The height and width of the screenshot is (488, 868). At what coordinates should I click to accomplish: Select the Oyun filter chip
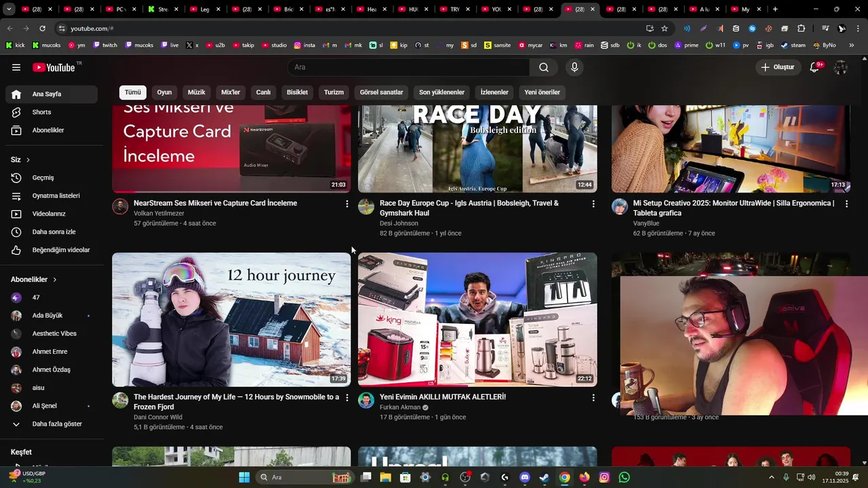(165, 92)
